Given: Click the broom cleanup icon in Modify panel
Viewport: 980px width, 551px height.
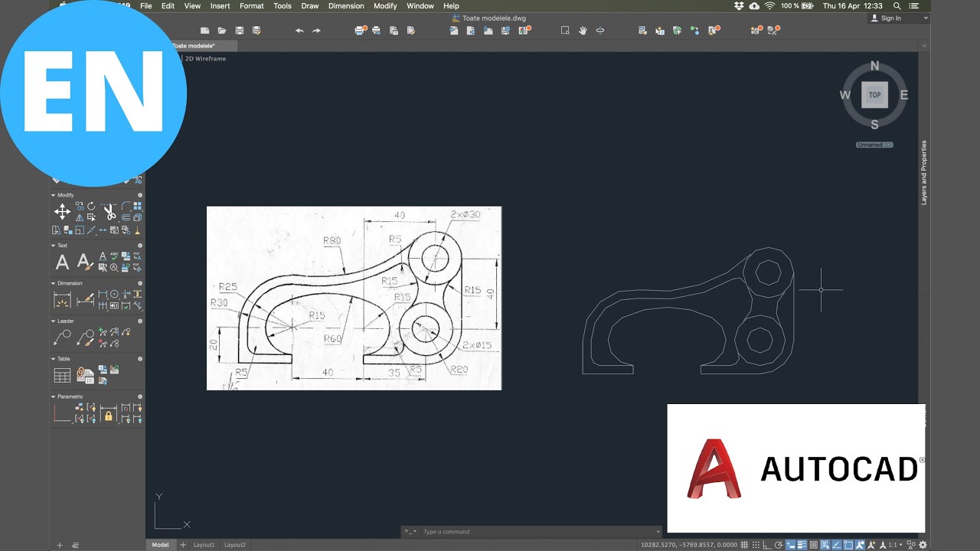Looking at the screenshot, I should pyautogui.click(x=137, y=230).
